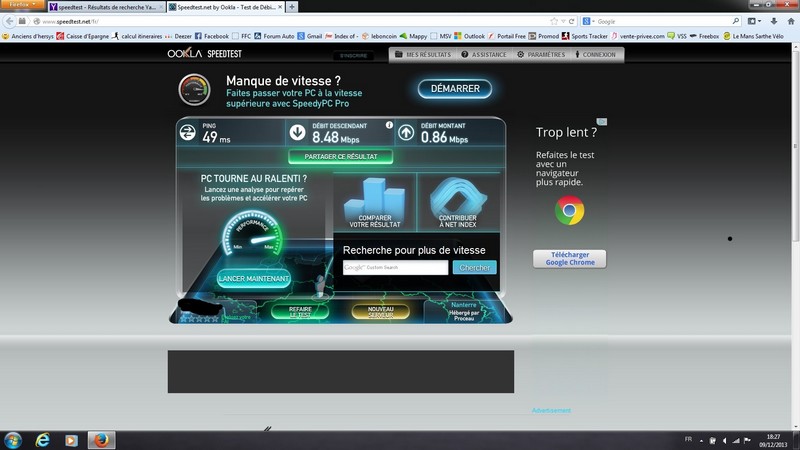Click the Nanterre server label

pos(464,305)
